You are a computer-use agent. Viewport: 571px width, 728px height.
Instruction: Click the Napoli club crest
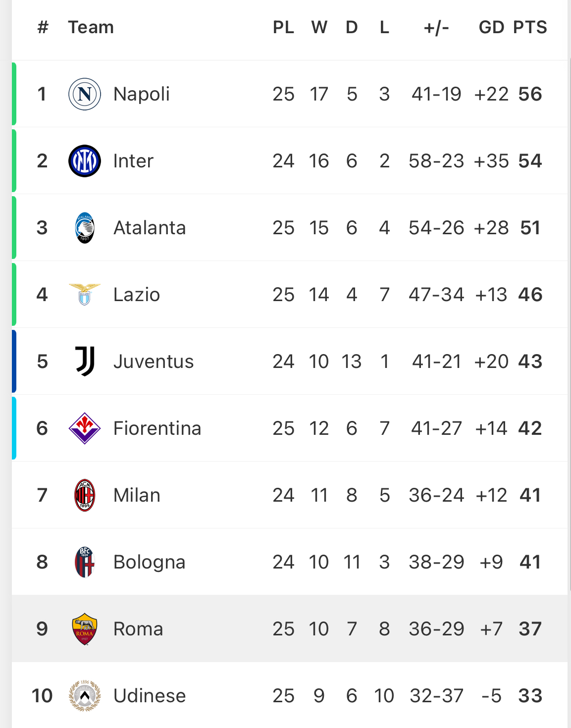pos(85,94)
